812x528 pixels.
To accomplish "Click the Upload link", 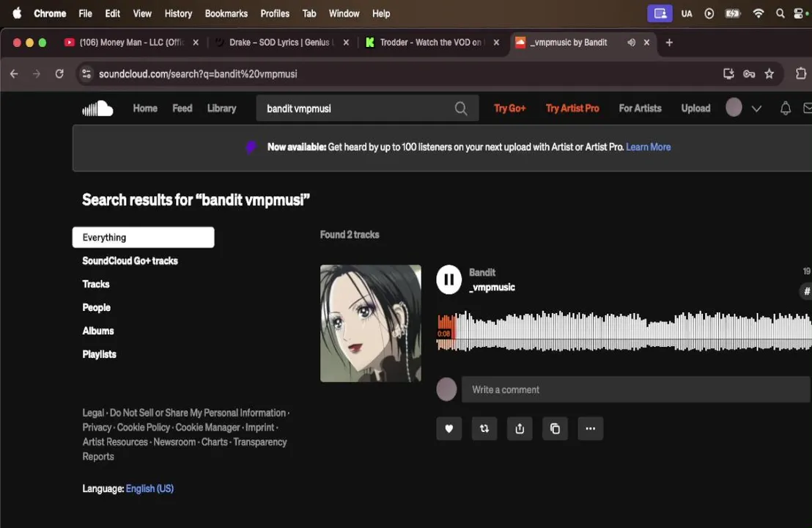I will (695, 109).
